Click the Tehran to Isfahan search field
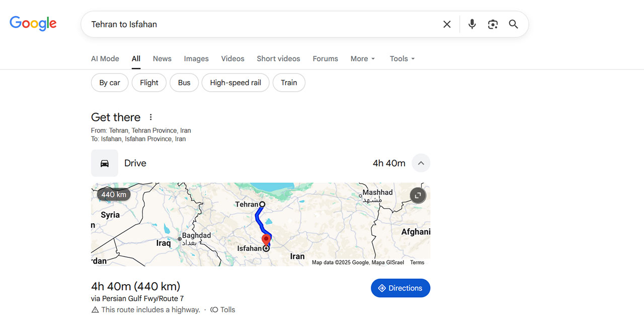 (262, 24)
